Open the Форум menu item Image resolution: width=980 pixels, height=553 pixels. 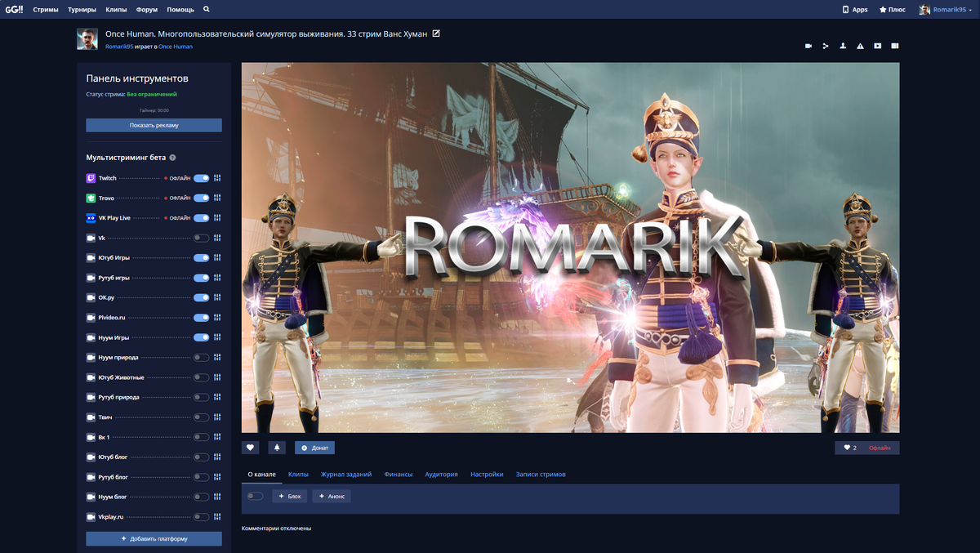click(147, 9)
